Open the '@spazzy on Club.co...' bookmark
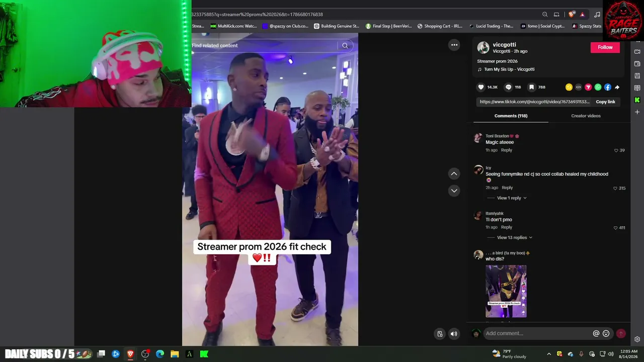644x362 pixels. coord(285,26)
